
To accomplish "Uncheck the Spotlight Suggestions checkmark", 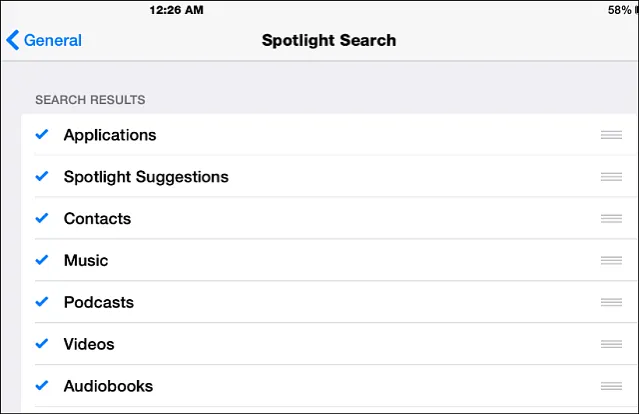I will click(x=41, y=176).
